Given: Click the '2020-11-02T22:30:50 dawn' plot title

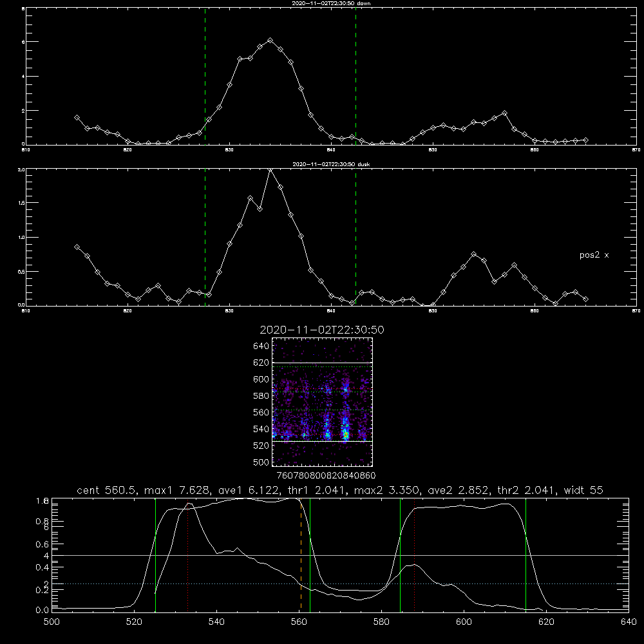Looking at the screenshot, I should 331,3.
